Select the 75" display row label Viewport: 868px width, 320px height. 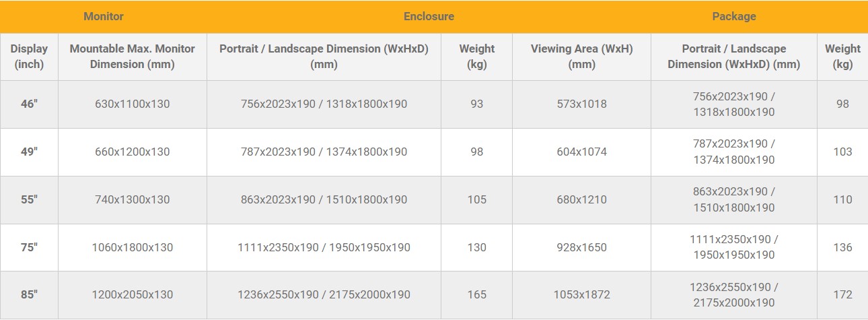click(29, 248)
